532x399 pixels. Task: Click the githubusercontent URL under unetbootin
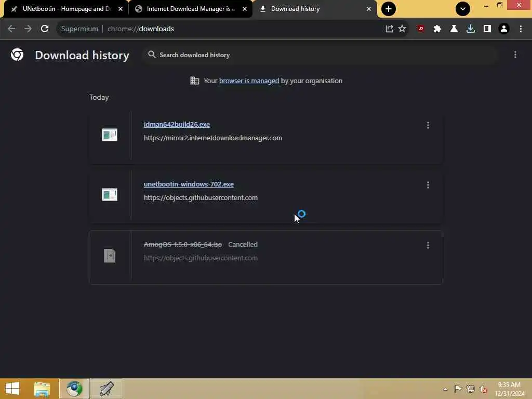point(201,198)
